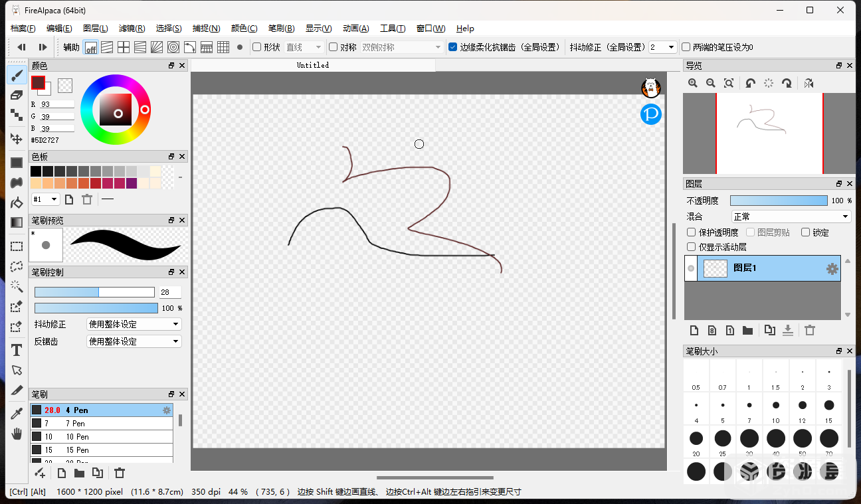861x504 pixels.
Task: Select the 10 Pen brush
Action: 102,437
